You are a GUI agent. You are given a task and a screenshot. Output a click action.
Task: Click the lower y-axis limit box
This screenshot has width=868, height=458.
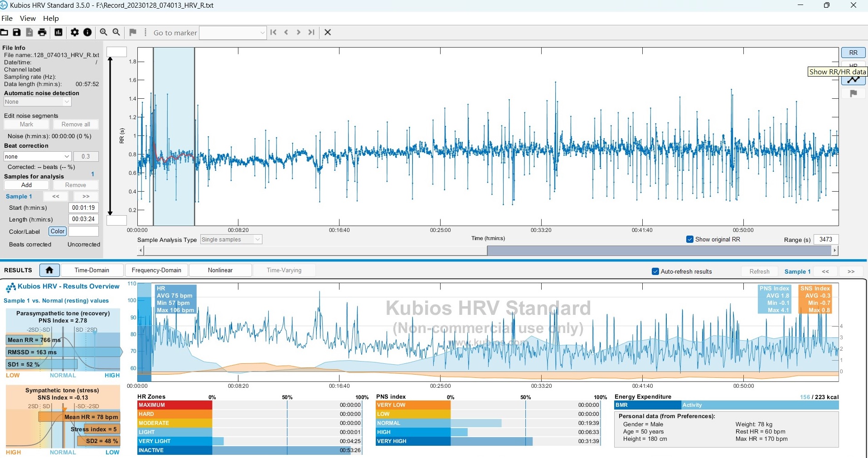click(x=116, y=220)
